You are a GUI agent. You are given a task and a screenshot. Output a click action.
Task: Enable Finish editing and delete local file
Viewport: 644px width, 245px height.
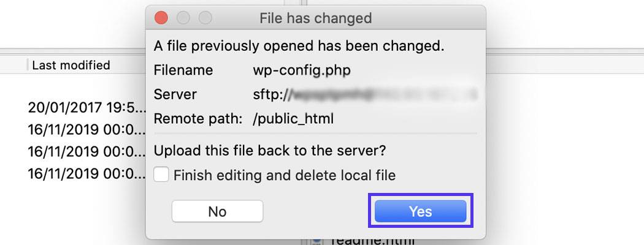[x=162, y=175]
